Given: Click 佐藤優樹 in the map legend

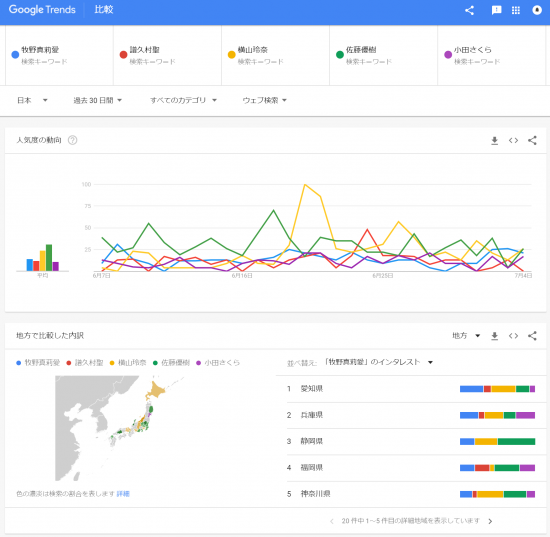Looking at the screenshot, I should 171,363.
